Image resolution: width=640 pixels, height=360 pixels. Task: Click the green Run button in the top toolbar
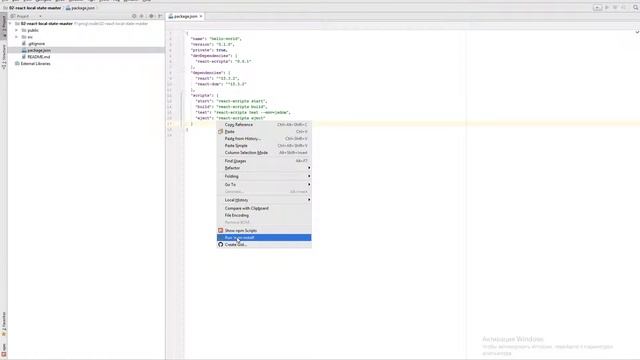607,8
